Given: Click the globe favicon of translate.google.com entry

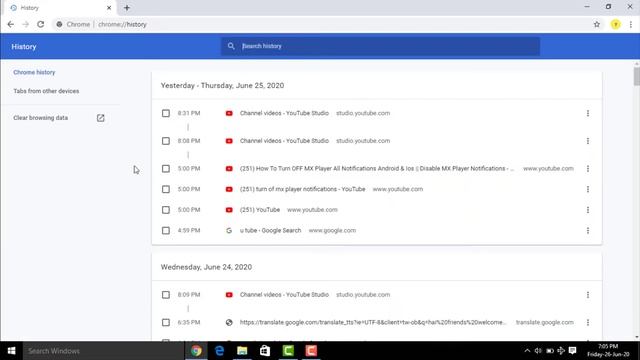Looking at the screenshot, I should [x=229, y=322].
